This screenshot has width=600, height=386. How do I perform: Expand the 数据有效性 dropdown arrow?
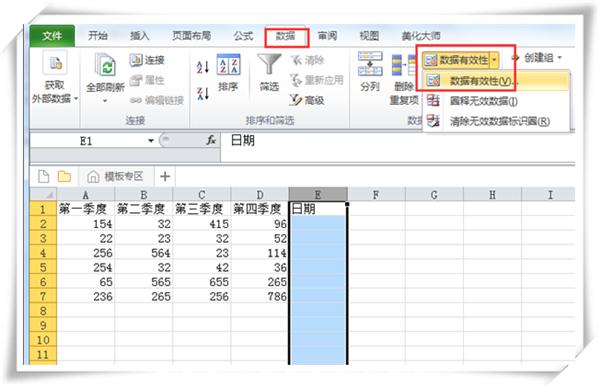(x=494, y=60)
